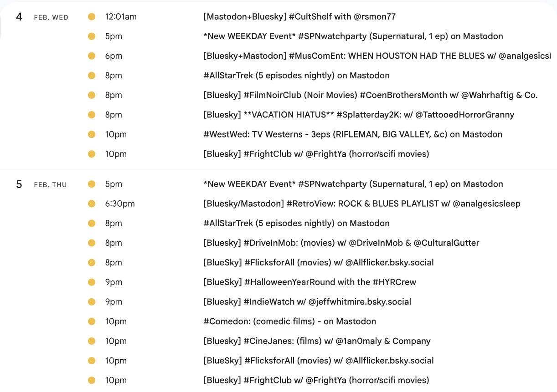557x392 pixels.
Task: Open #WestWed TV Westerns event
Action: (352, 134)
